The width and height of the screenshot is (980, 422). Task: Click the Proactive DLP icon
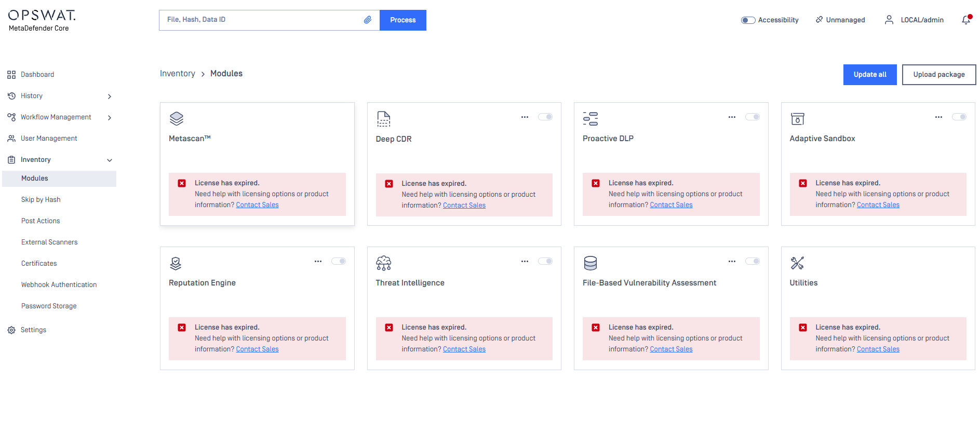(590, 118)
